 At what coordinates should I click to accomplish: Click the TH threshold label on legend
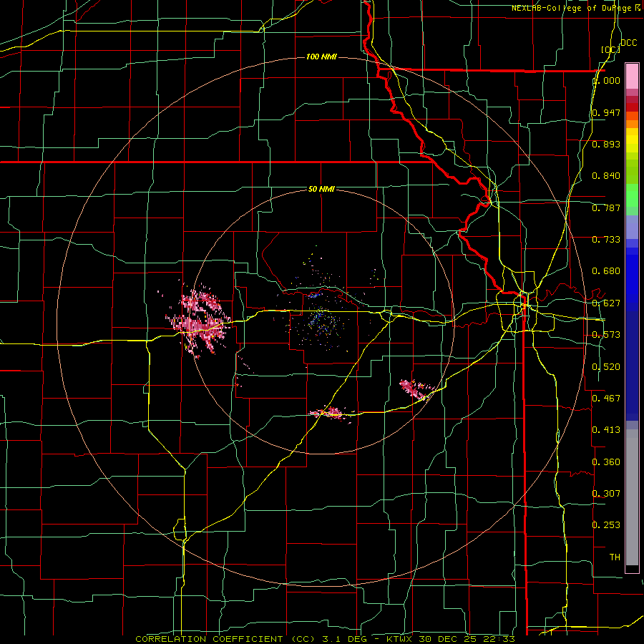tap(615, 557)
